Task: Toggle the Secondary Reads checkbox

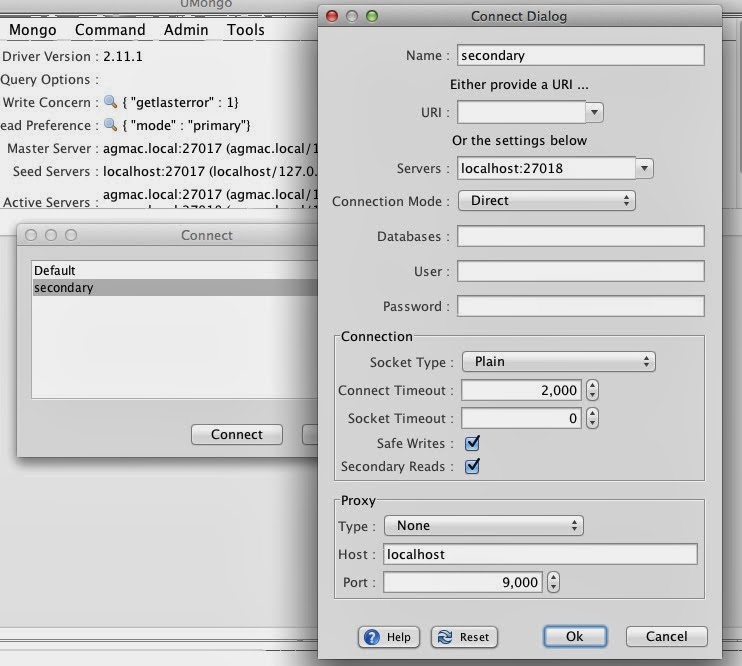Action: coord(472,466)
